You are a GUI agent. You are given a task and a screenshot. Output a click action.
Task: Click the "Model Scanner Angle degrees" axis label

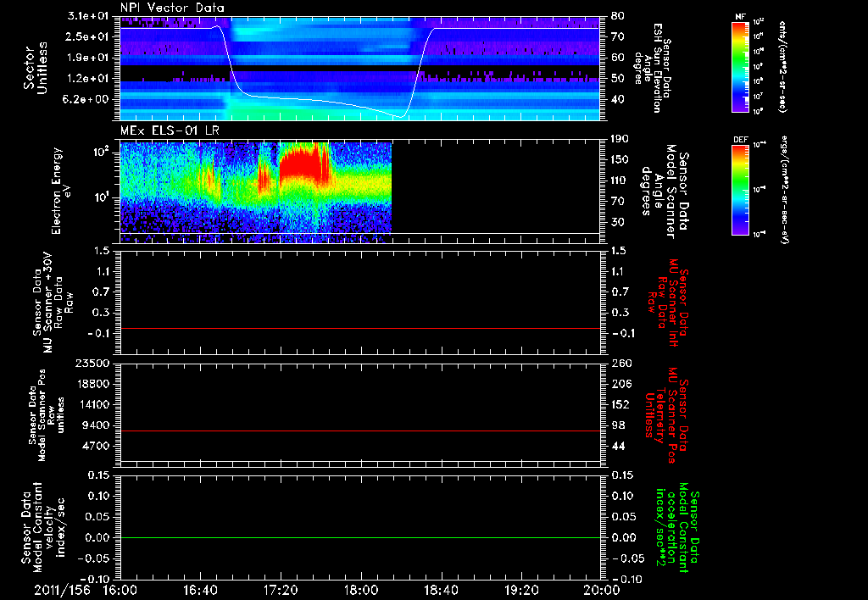[x=665, y=191]
